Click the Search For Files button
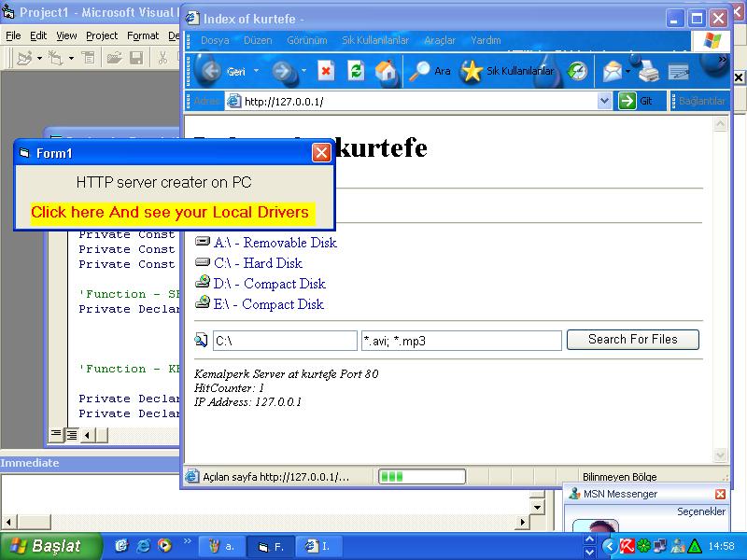 pyautogui.click(x=632, y=340)
